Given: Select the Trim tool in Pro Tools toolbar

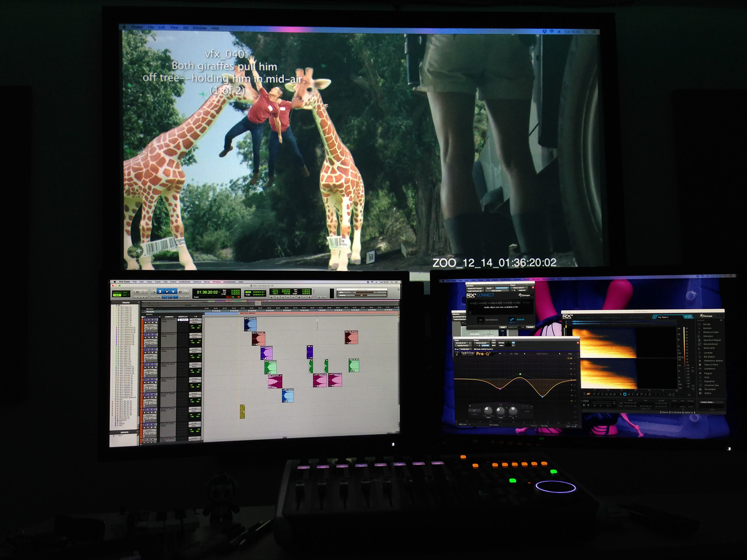Looking at the screenshot, I should click(x=160, y=291).
